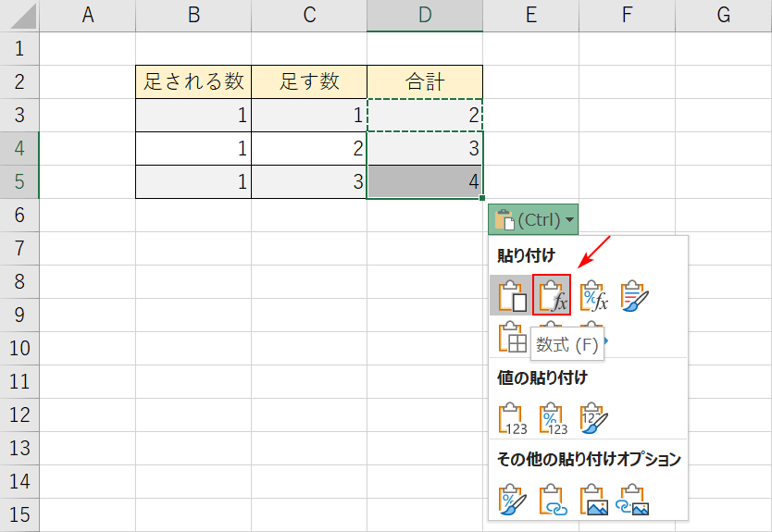This screenshot has width=772, height=532.
Task: Select column C header
Action: (x=309, y=16)
